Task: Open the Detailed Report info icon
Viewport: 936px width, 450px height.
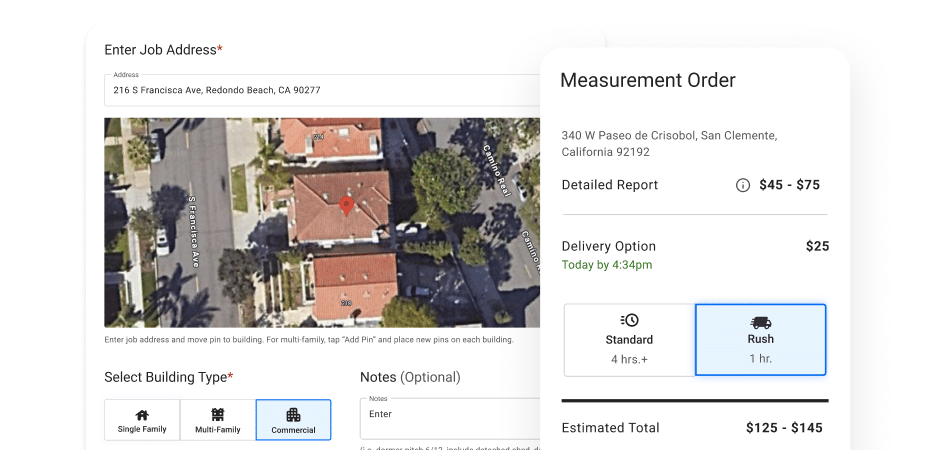Action: (743, 186)
